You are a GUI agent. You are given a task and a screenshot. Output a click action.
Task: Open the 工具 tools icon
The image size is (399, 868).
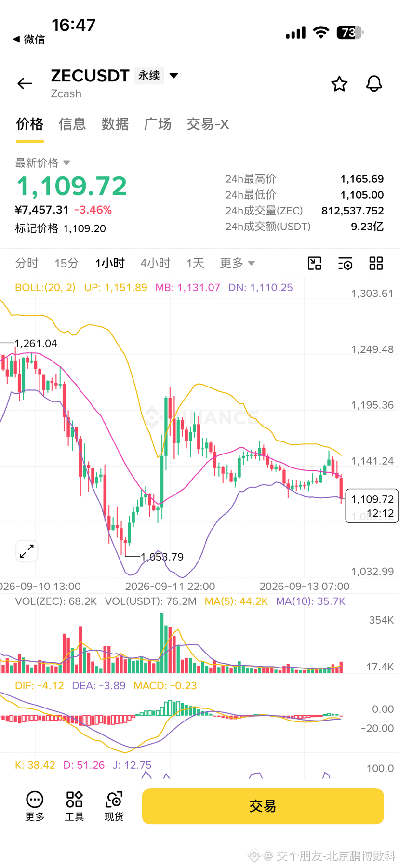(x=74, y=806)
